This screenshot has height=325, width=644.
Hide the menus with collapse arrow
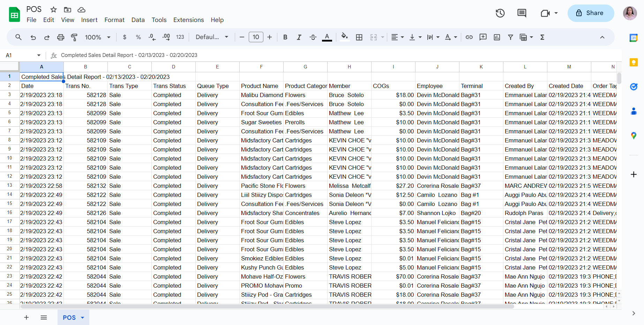click(602, 37)
